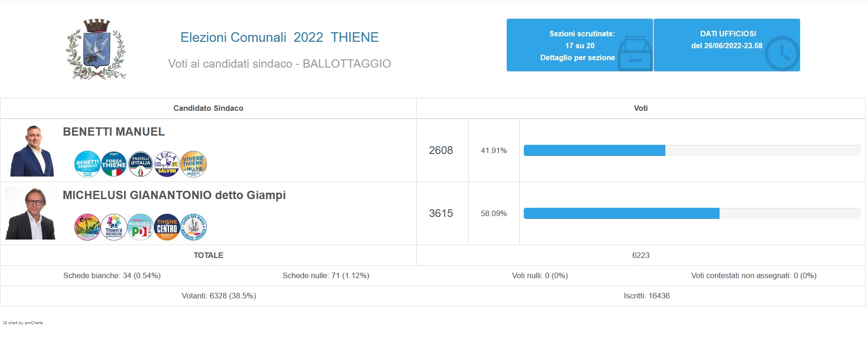Click Benetti's 41.91% vote progress bar
Image resolution: width=868 pixels, height=337 pixels.
click(594, 150)
